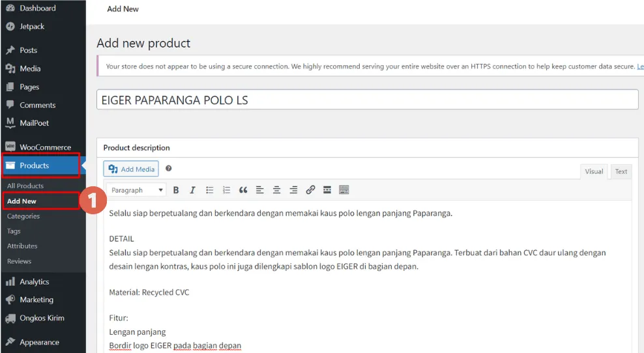Screen dimensions: 644x353
Task: Click the Pages document icon
Action: coord(10,87)
